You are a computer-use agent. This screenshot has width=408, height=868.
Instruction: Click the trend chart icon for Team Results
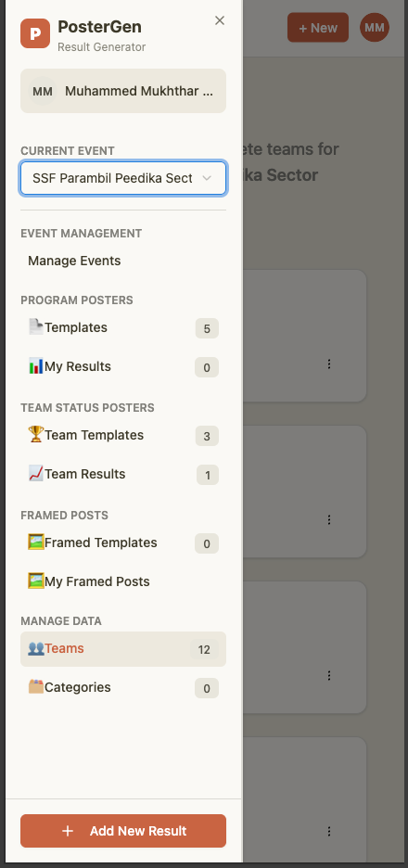pos(36,473)
